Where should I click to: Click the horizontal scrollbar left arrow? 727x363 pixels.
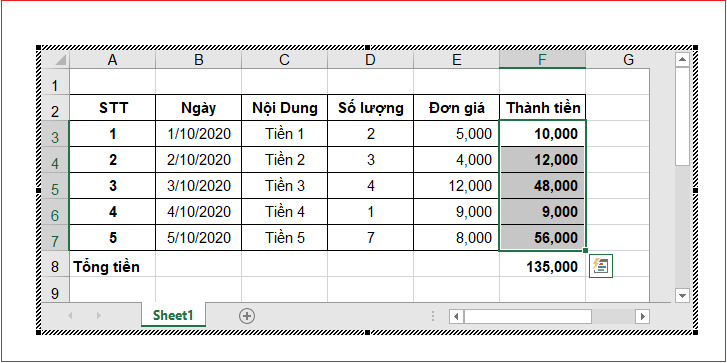point(456,317)
